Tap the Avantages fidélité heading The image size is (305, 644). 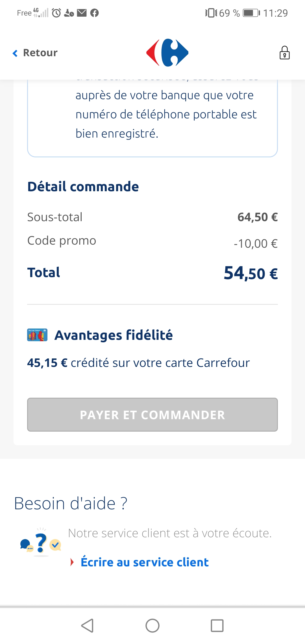pos(114,335)
